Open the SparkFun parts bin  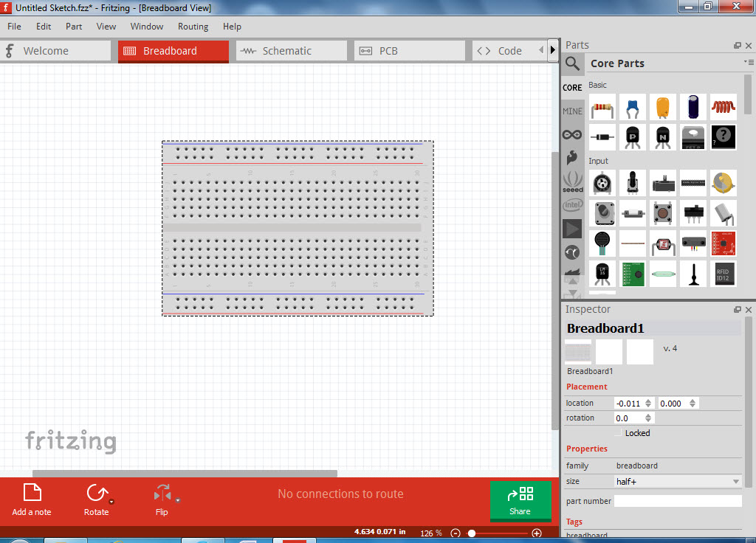pos(572,158)
